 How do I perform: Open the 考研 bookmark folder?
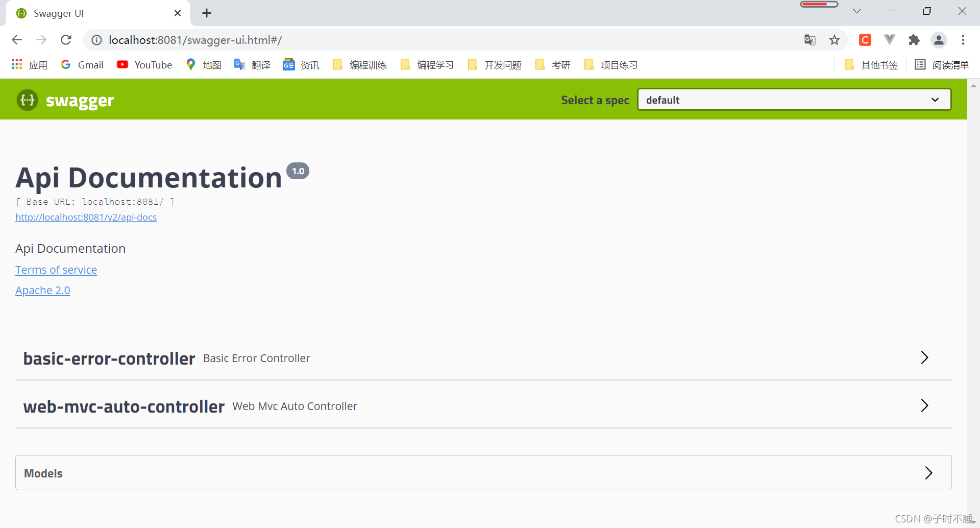pos(553,65)
